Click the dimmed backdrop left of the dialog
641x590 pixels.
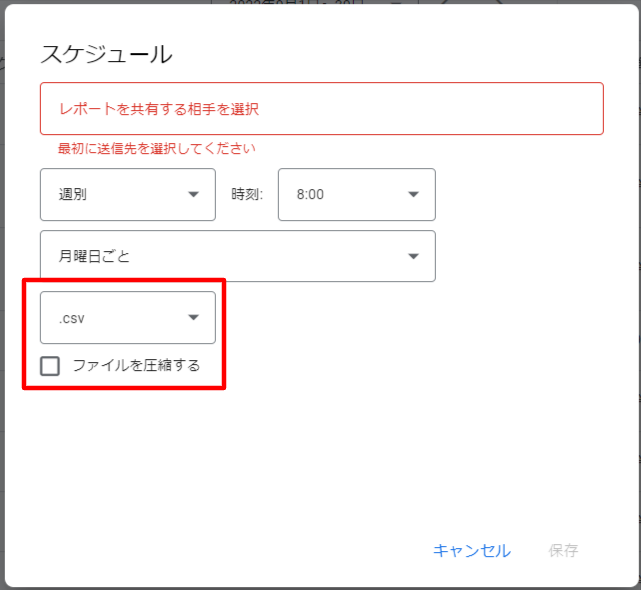pos(2,300)
